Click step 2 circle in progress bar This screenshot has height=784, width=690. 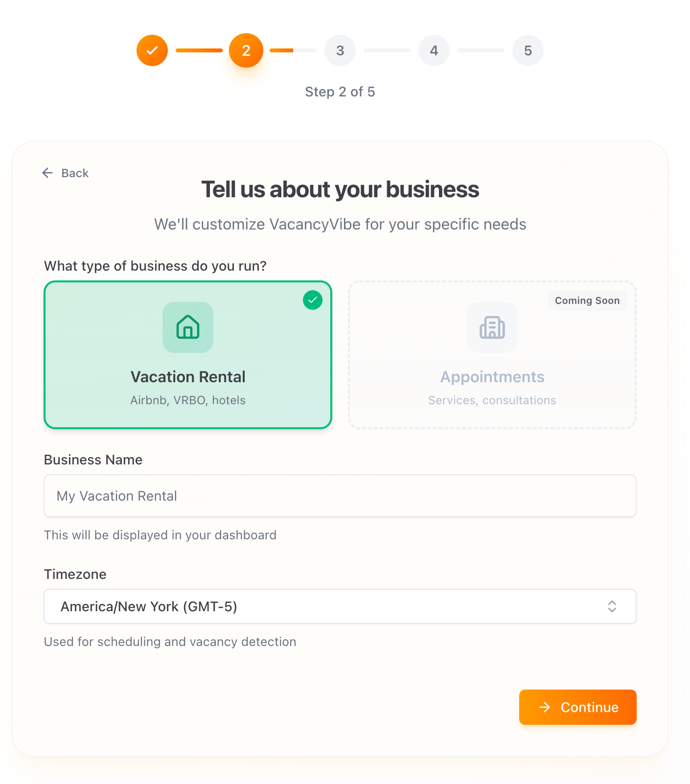[x=246, y=50]
